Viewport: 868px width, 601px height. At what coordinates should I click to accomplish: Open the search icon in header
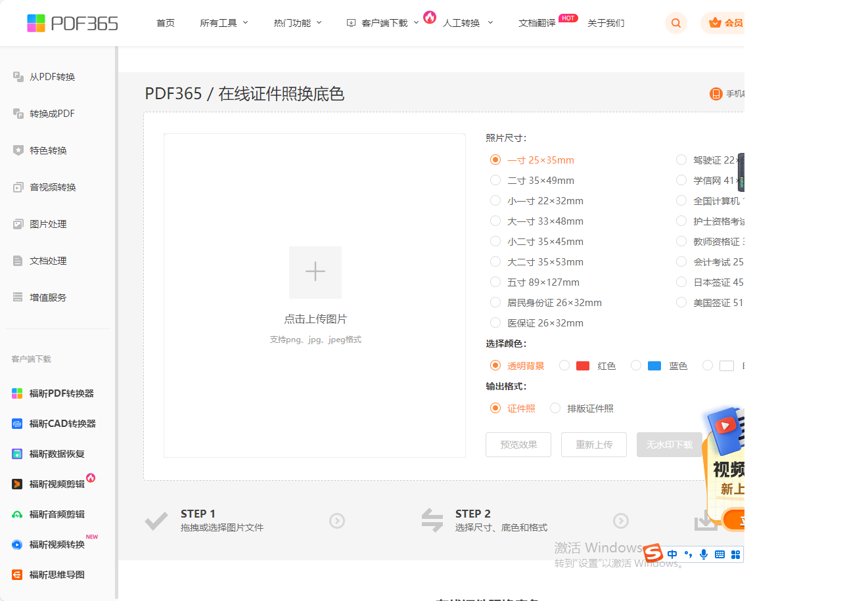tap(675, 23)
